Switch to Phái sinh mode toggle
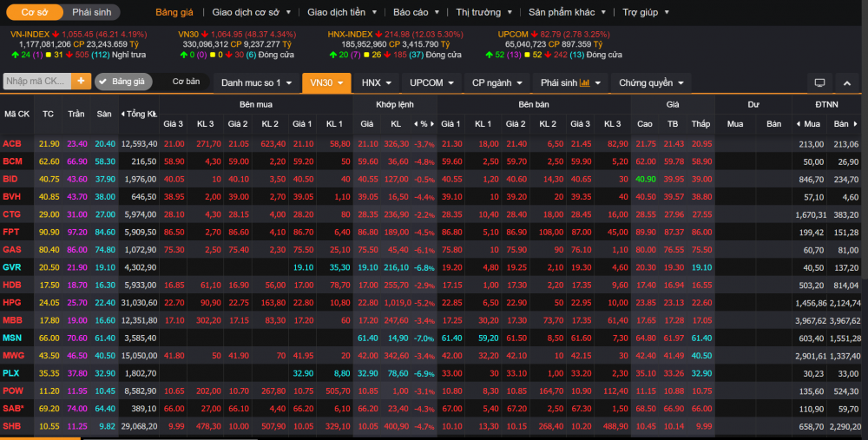This screenshot has width=868, height=440. tap(91, 13)
